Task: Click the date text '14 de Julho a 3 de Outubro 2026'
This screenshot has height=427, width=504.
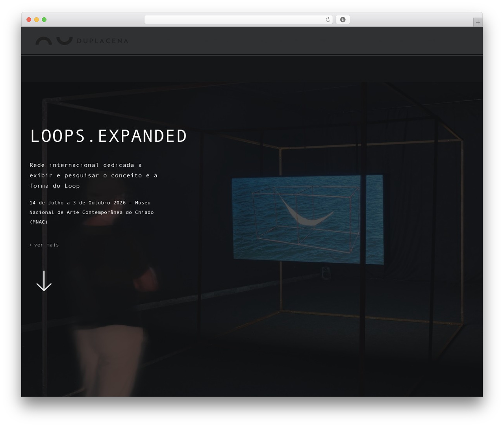Action: [x=78, y=203]
